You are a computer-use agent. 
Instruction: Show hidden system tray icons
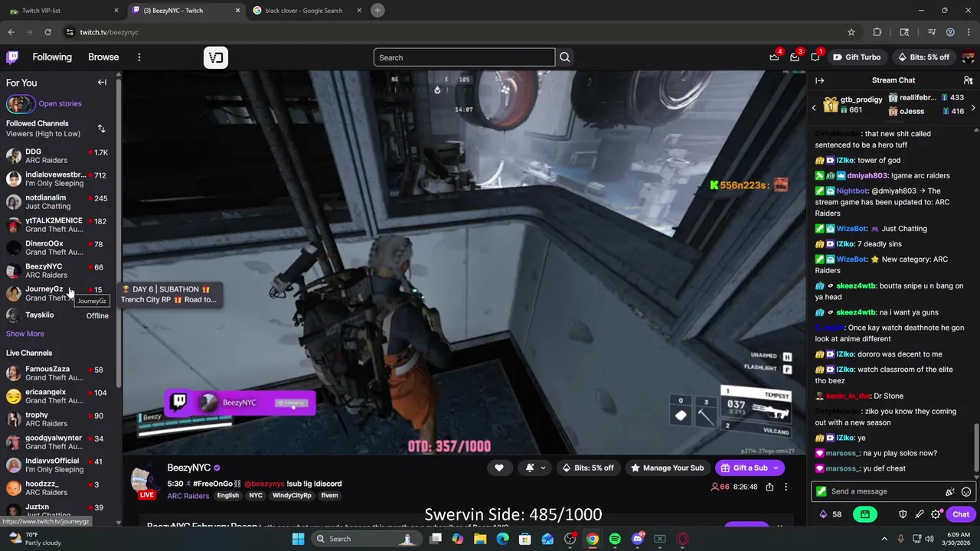click(884, 539)
